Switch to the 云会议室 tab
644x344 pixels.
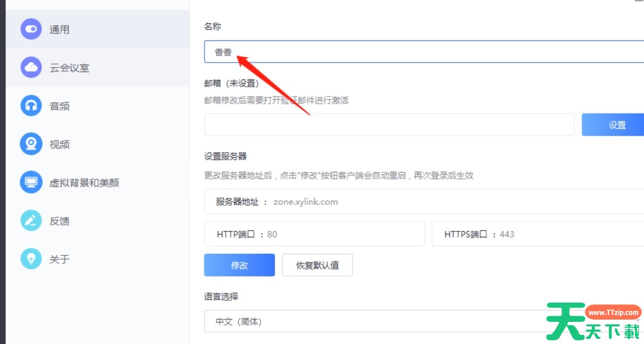coord(69,68)
